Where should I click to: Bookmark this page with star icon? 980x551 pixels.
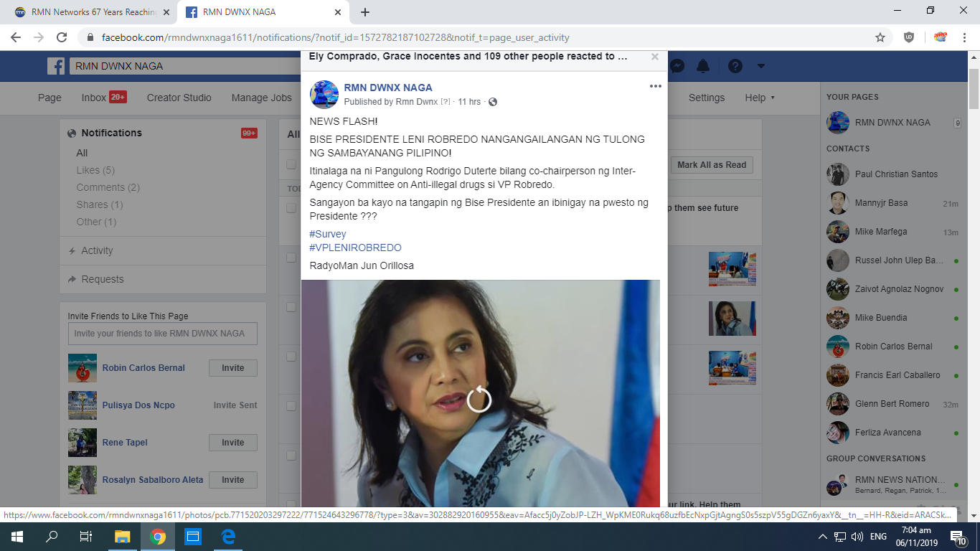coord(880,37)
